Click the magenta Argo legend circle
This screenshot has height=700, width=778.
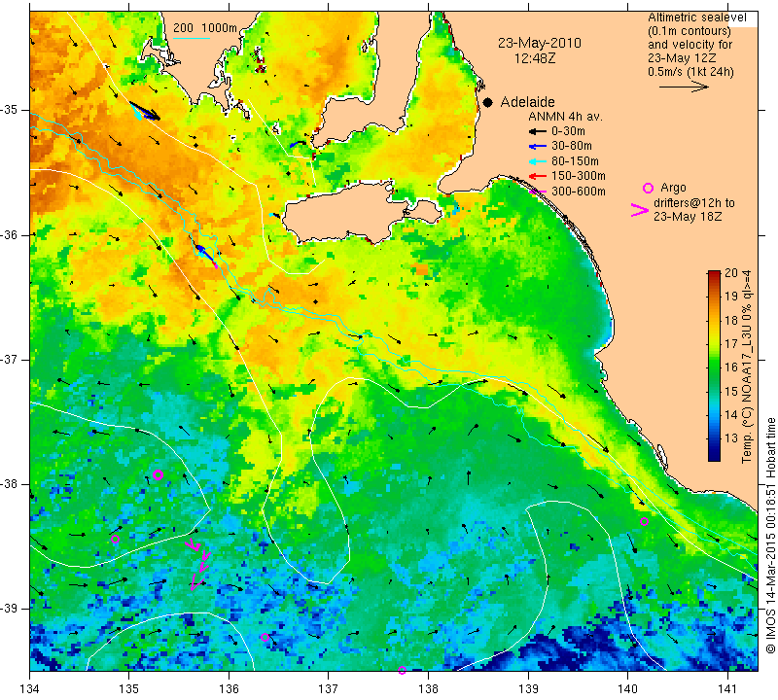648,188
